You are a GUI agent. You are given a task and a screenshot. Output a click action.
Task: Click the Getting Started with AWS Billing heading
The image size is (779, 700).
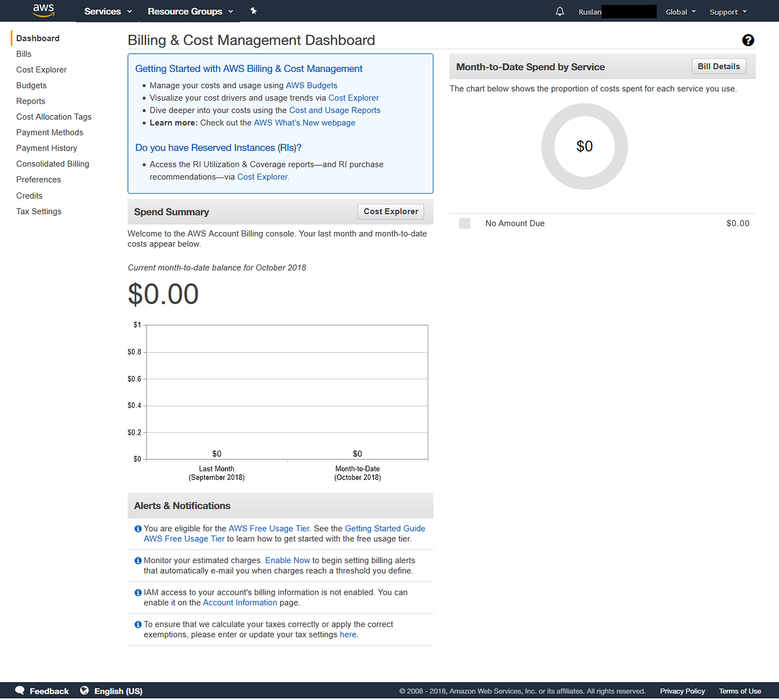tap(249, 69)
